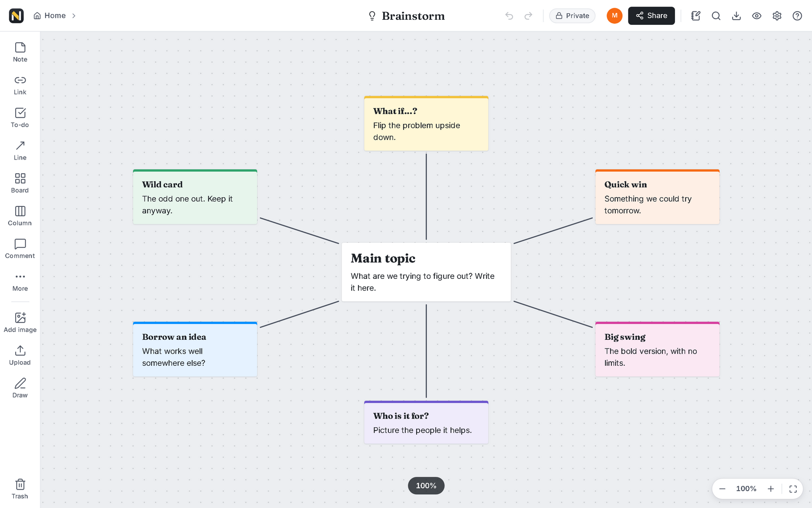Viewport: 812px width, 508px height.
Task: Open the M user avatar menu
Action: tap(615, 16)
